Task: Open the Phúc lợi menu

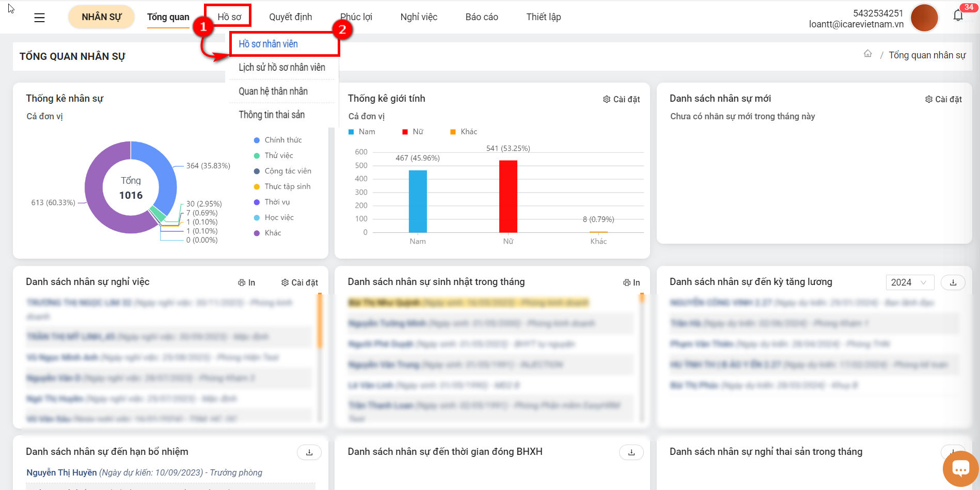Action: [356, 17]
